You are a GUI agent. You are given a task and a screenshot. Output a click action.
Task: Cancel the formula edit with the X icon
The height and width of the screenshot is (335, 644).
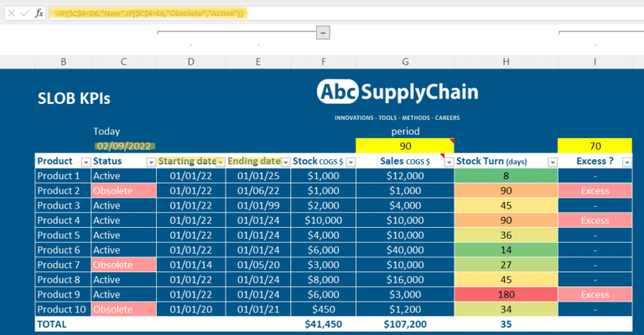coord(12,13)
